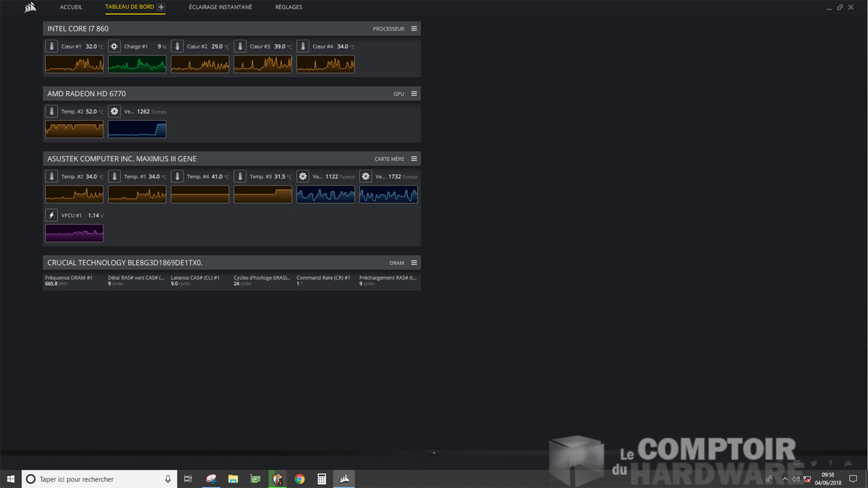Open the Intel Core i7 860 panel menu

tap(414, 29)
